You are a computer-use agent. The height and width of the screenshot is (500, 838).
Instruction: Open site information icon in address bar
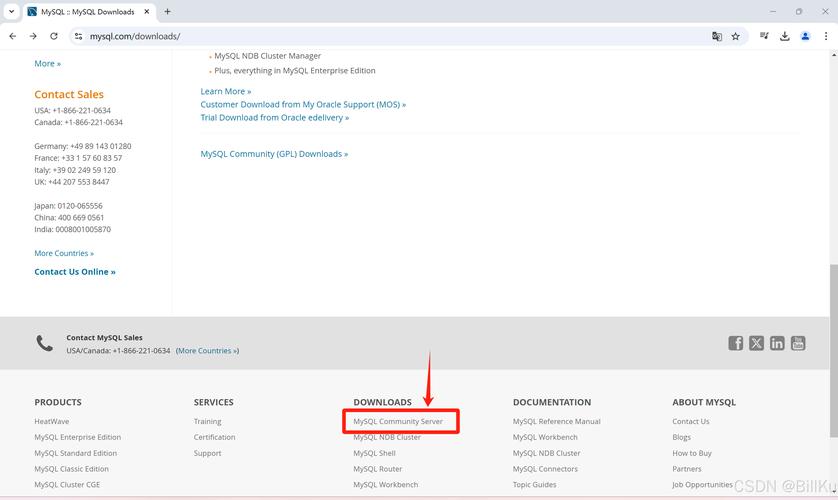(79, 36)
